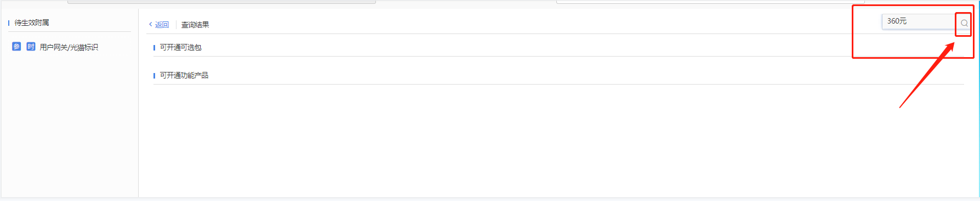Click empty area beneath 可开通可选包 heading
The width and height of the screenshot is (980, 201).
point(558,62)
